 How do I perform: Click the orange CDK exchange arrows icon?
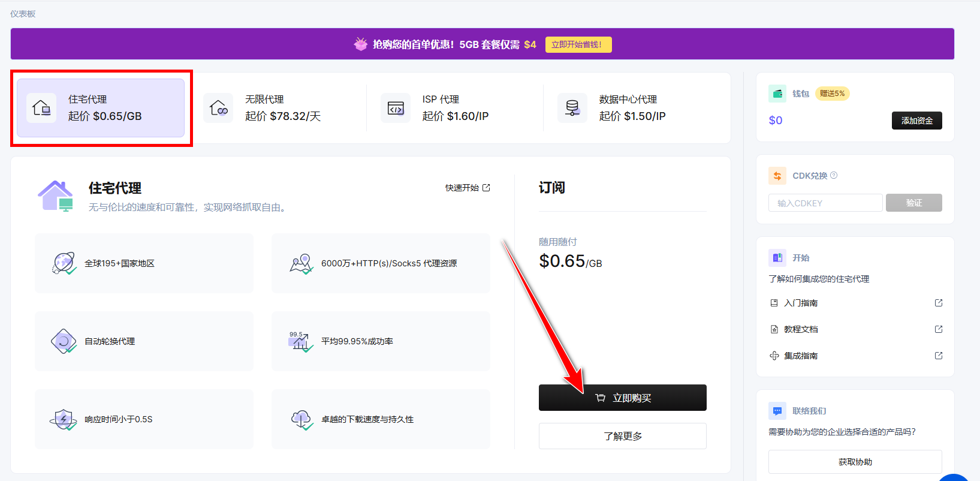(777, 176)
